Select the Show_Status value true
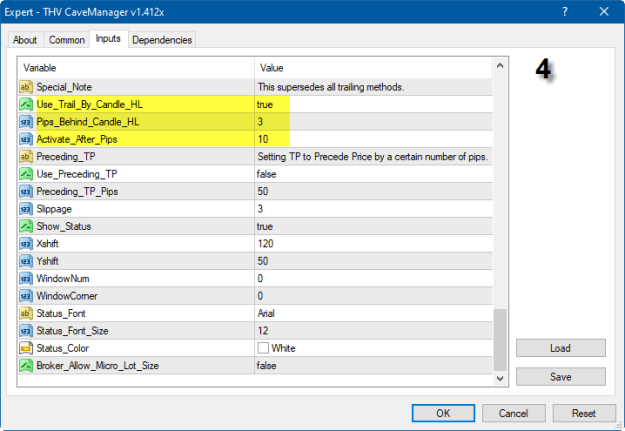This screenshot has width=625, height=431. click(x=265, y=226)
